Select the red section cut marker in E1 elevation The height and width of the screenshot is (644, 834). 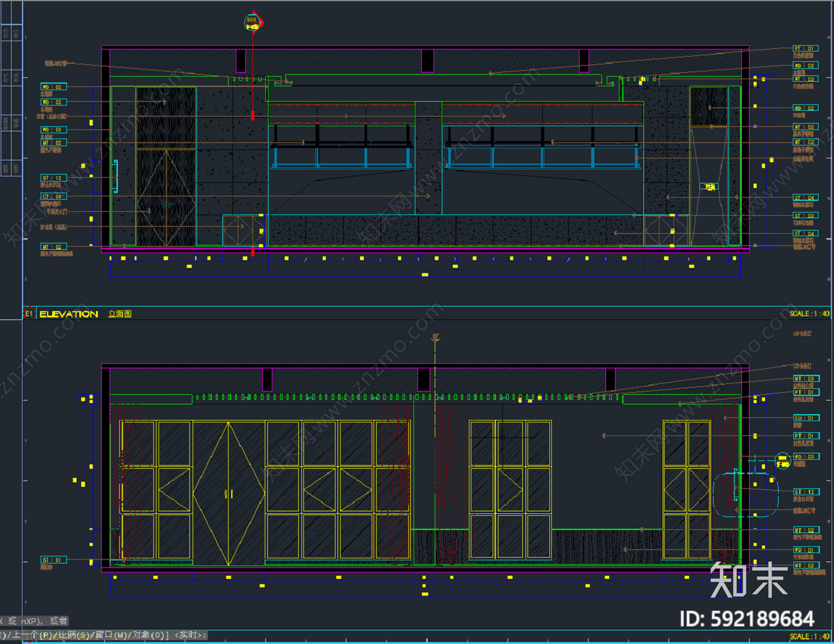pyautogui.click(x=252, y=116)
